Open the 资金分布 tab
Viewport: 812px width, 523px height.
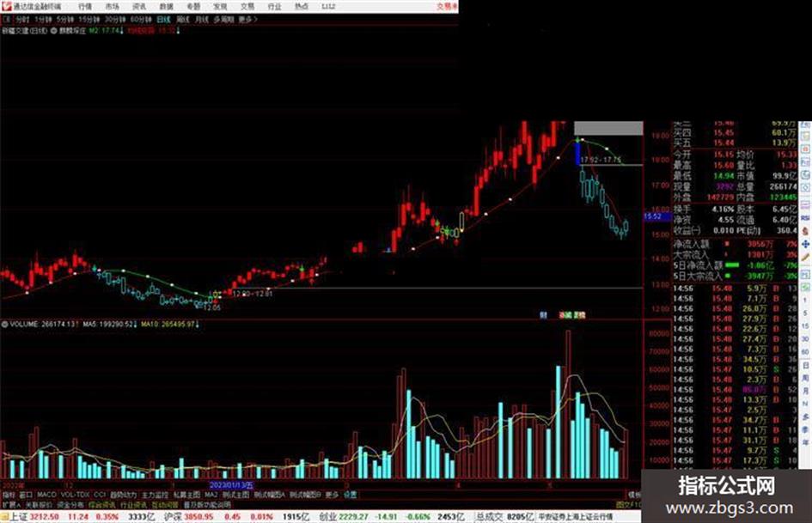click(70, 504)
